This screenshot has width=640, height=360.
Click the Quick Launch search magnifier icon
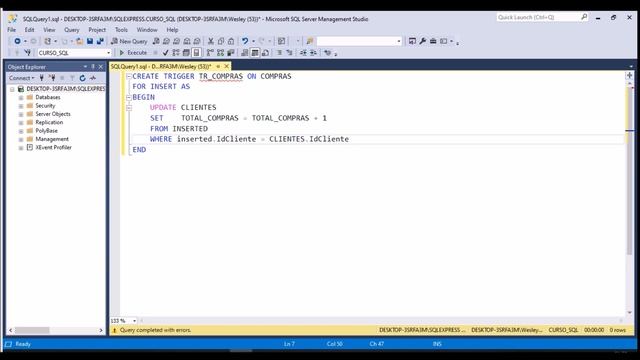pos(584,17)
